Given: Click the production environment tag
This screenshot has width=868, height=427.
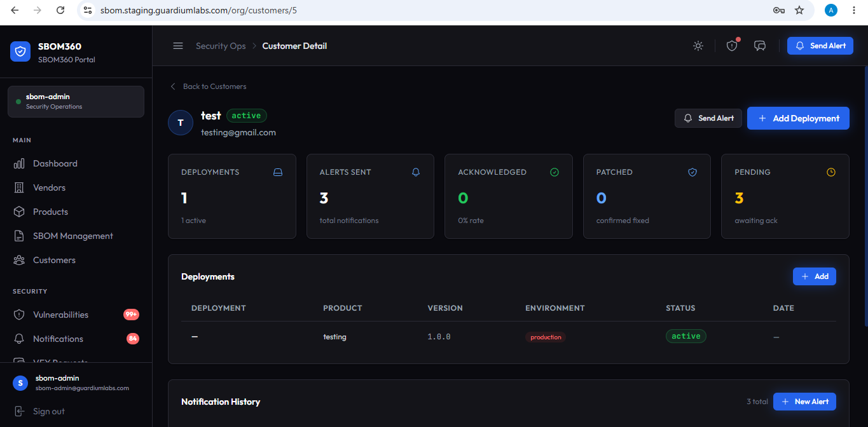Looking at the screenshot, I should coord(546,337).
